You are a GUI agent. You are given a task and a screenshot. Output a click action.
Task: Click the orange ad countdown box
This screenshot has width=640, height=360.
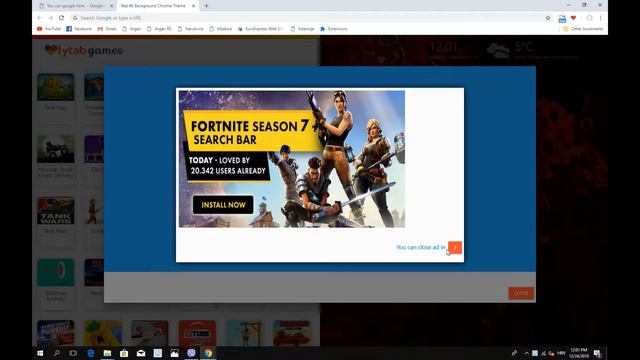pos(455,247)
